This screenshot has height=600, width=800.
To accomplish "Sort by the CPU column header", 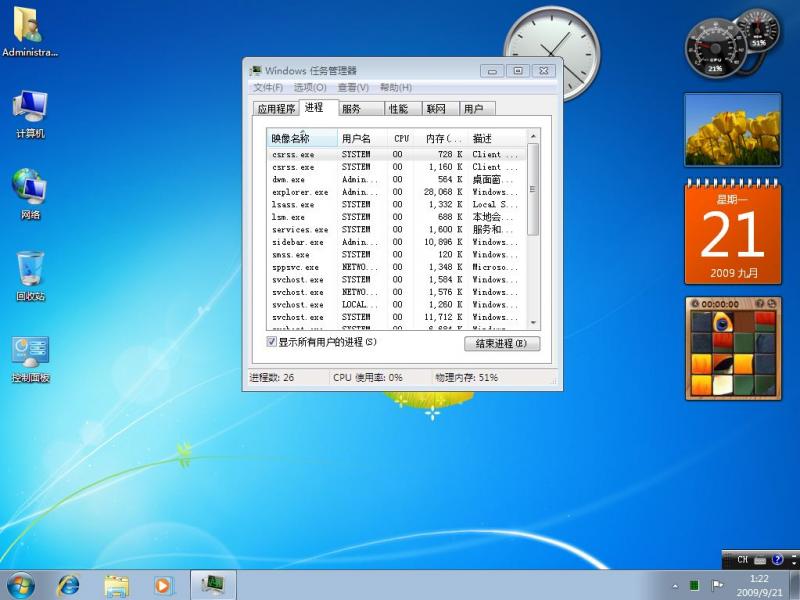I will point(402,138).
